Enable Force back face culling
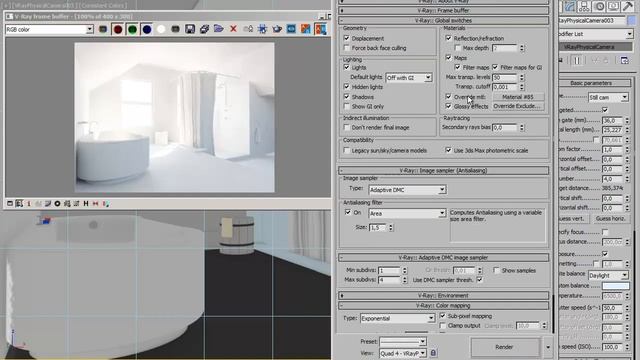 pyautogui.click(x=347, y=48)
